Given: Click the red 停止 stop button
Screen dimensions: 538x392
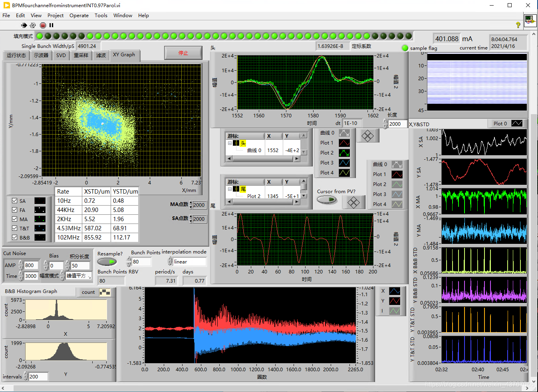Looking at the screenshot, I should (183, 53).
